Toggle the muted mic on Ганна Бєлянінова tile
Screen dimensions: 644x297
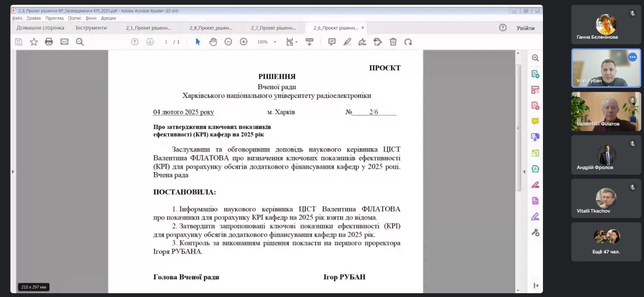tap(632, 14)
